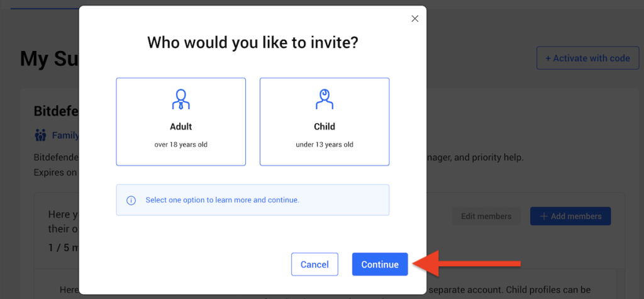Click 'Select one option to learn more' message

tap(222, 200)
